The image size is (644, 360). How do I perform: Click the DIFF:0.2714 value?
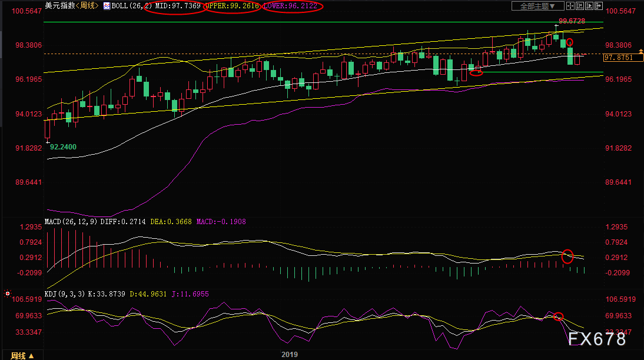pyautogui.click(x=123, y=222)
